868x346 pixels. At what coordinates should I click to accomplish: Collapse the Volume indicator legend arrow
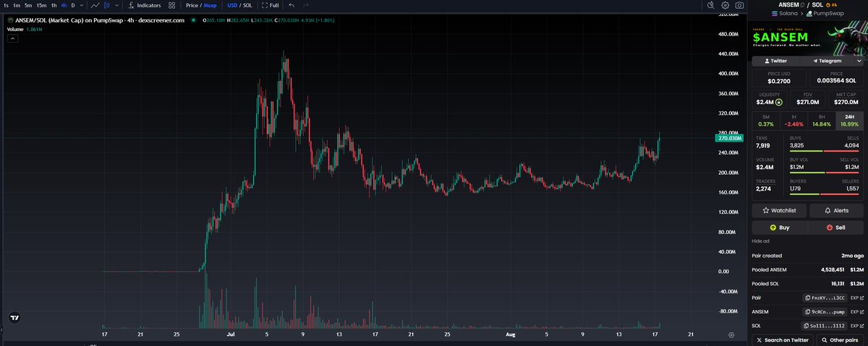pyautogui.click(x=12, y=39)
